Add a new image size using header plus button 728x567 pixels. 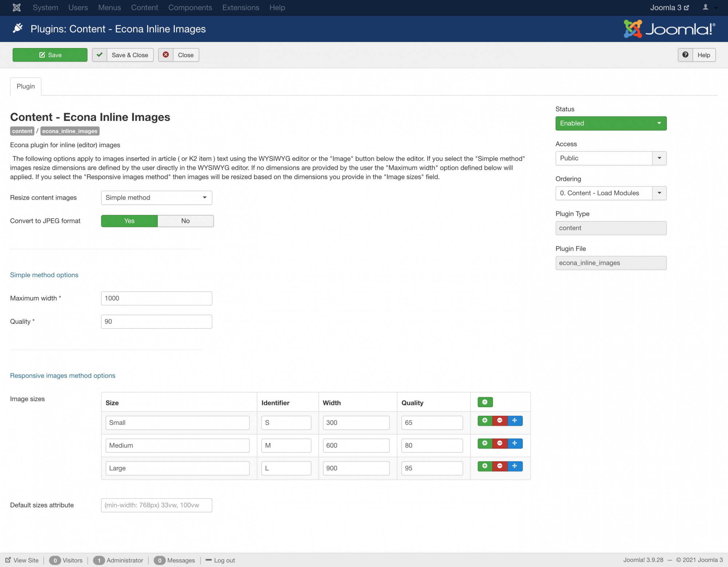pyautogui.click(x=485, y=402)
